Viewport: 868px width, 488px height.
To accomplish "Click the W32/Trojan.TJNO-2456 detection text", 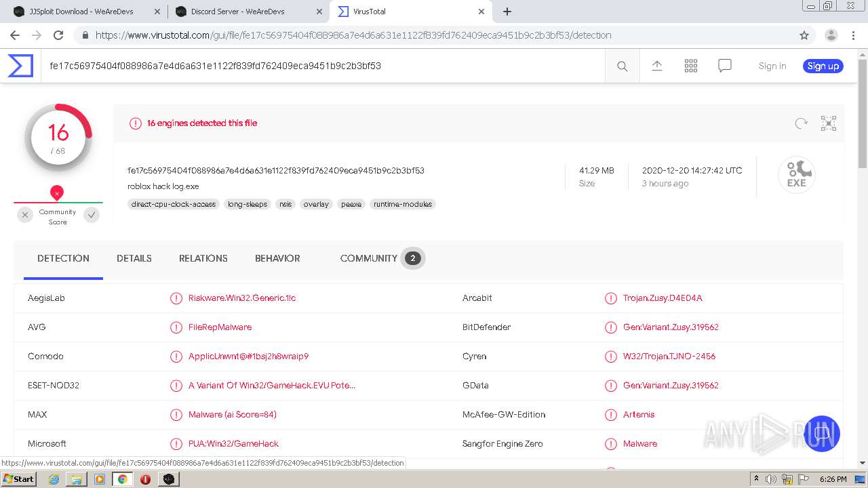I will tap(669, 357).
